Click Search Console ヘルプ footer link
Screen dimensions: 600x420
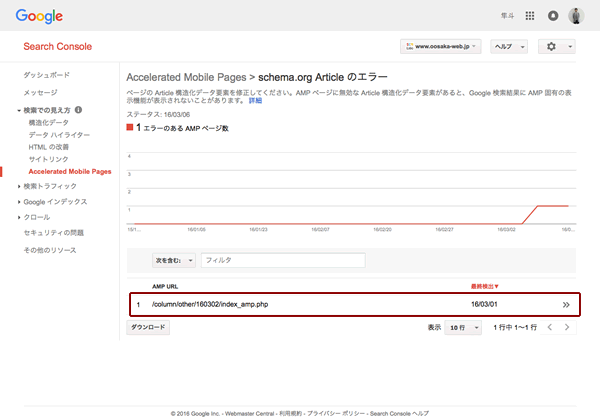coord(399,413)
